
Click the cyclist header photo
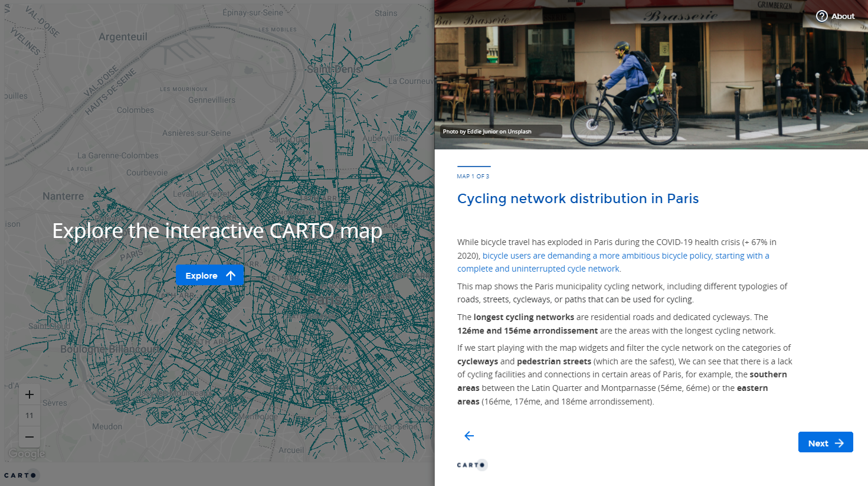tap(649, 77)
